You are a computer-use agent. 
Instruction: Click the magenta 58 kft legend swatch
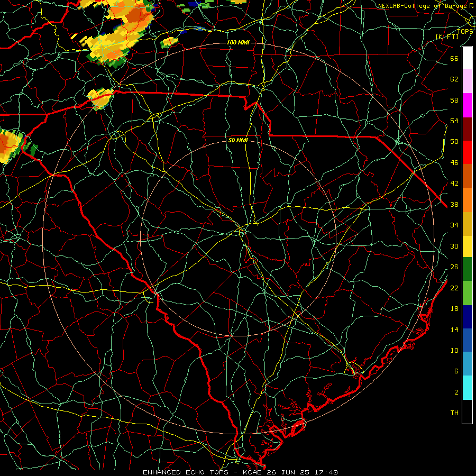(467, 105)
